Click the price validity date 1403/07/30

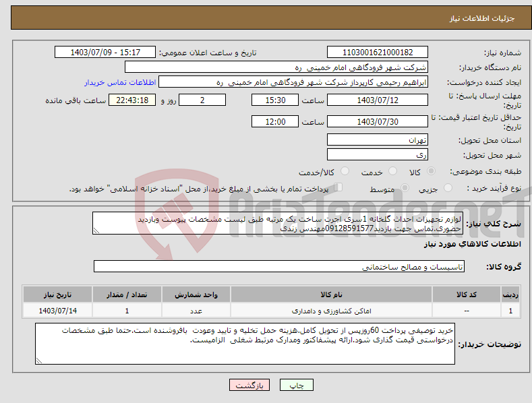click(378, 121)
